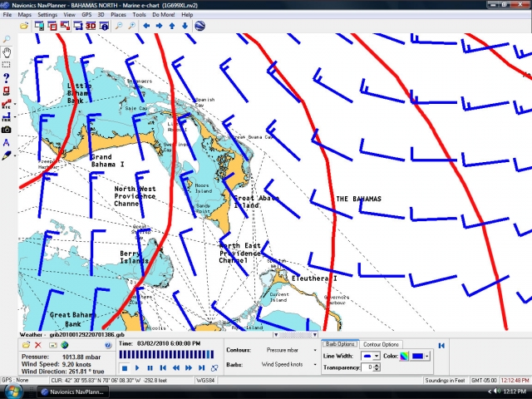This screenshot has height=399, width=532.
Task: Toggle loop on weather playback
Action: pos(214,367)
